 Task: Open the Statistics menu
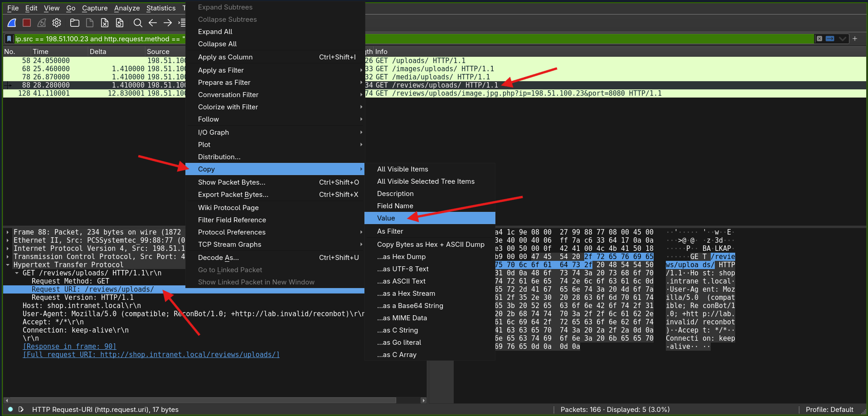tap(161, 8)
